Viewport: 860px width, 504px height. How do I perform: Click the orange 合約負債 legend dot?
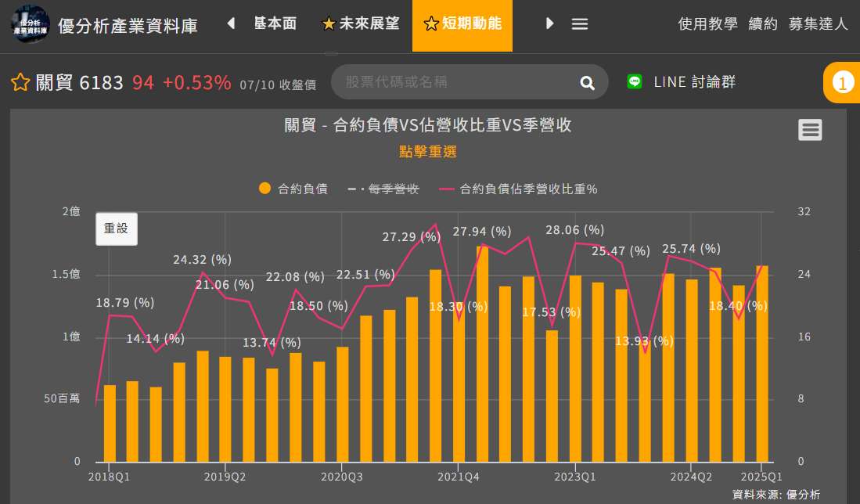coord(265,189)
